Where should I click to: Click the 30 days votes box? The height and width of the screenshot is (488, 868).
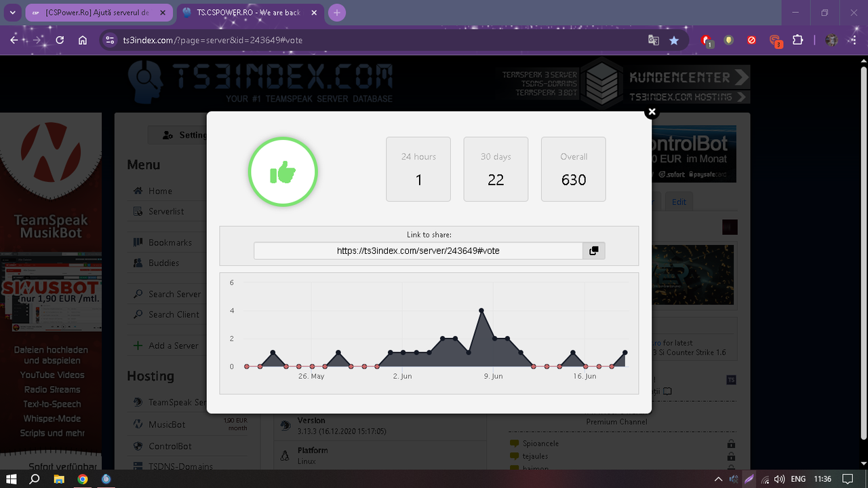coord(496,169)
